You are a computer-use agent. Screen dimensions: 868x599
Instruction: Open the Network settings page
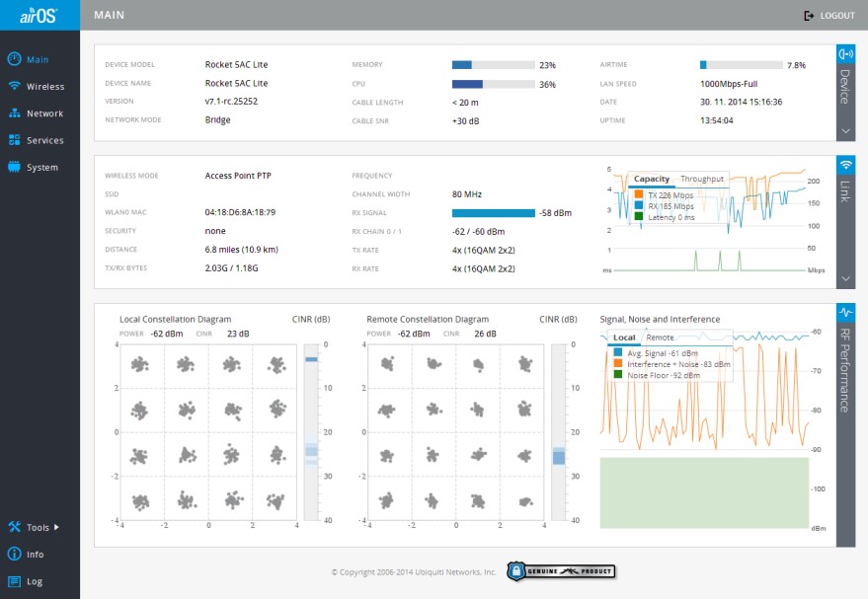click(44, 113)
